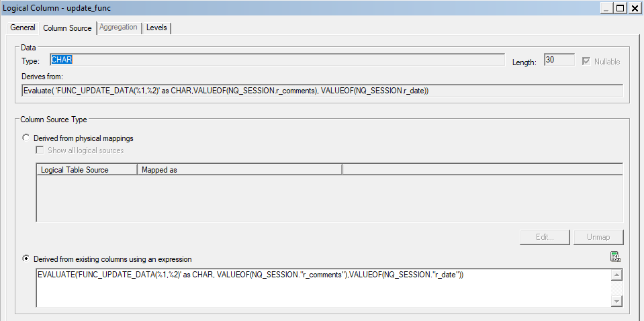
Task: Open the Levels tab
Action: [156, 28]
